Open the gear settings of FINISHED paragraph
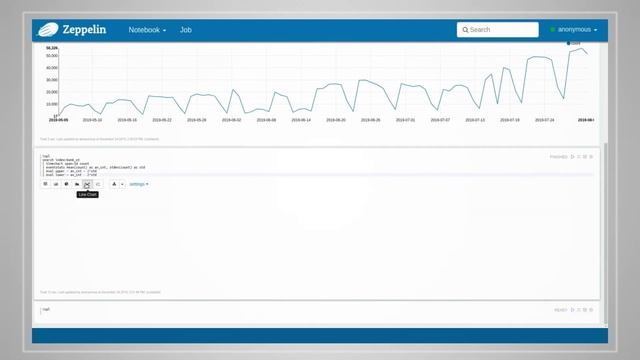 coord(591,157)
